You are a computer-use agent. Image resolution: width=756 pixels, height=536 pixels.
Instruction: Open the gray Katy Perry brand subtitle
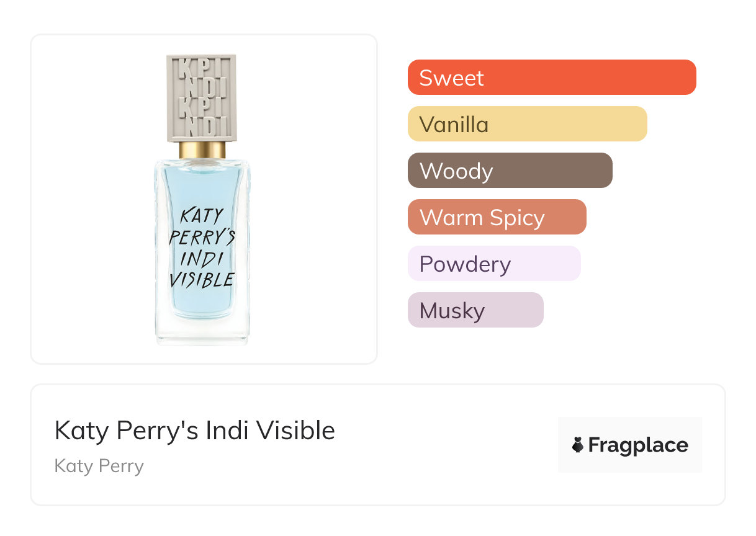[x=99, y=466]
